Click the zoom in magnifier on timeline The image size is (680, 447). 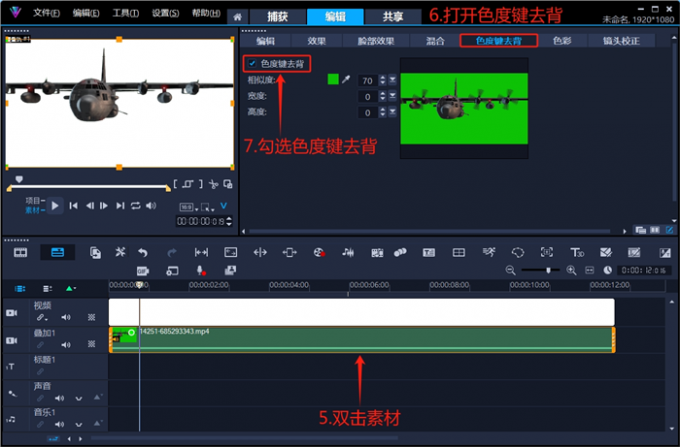(x=572, y=270)
